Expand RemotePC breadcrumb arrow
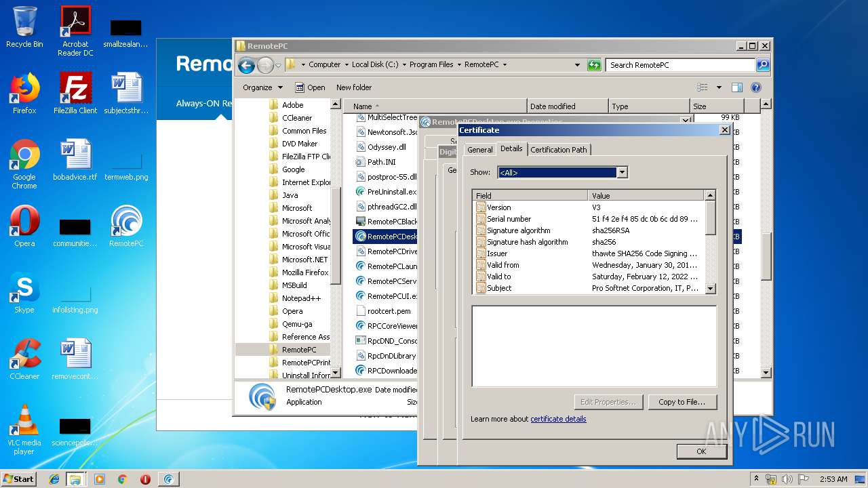Viewport: 868px width, 488px height. (505, 65)
